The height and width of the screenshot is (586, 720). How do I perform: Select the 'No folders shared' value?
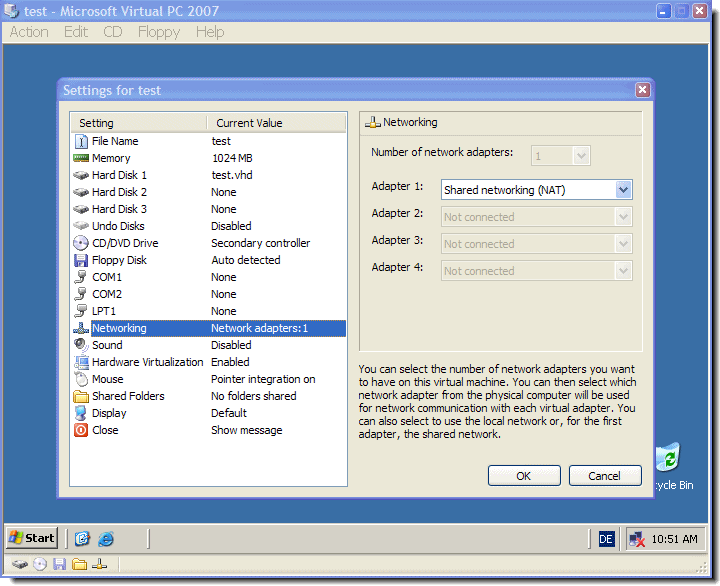253,396
